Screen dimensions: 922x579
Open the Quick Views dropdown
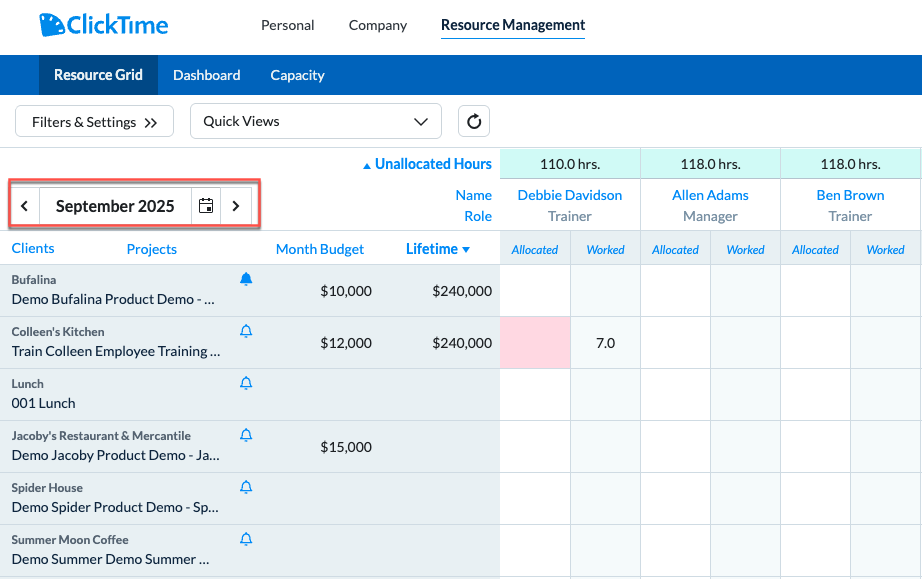tap(316, 121)
